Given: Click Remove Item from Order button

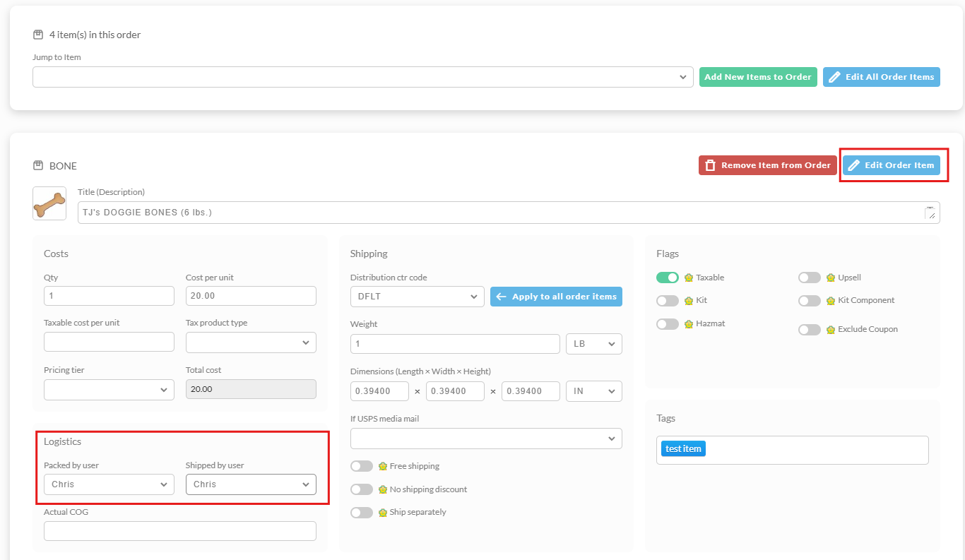Looking at the screenshot, I should tap(768, 165).
